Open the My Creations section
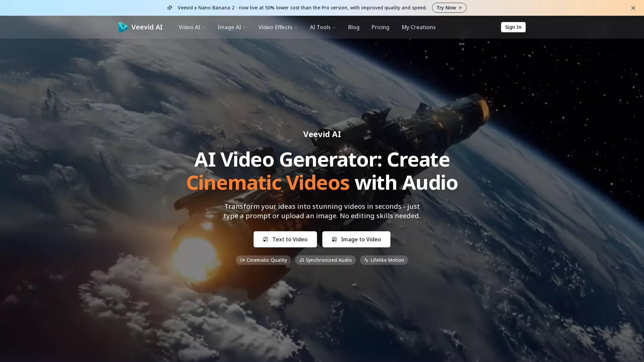Image resolution: width=644 pixels, height=362 pixels. pyautogui.click(x=419, y=27)
